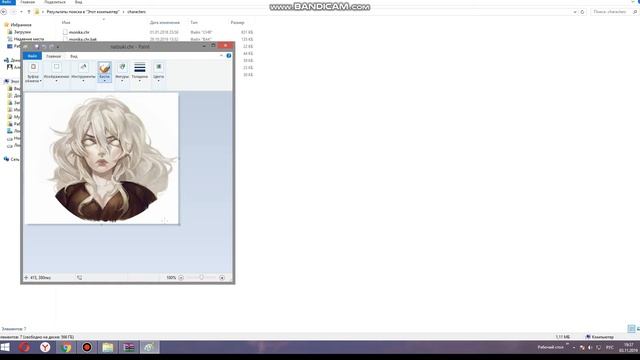The width and height of the screenshot is (640, 360).
Task: Open the volume control in the system tray
Action: [590, 348]
